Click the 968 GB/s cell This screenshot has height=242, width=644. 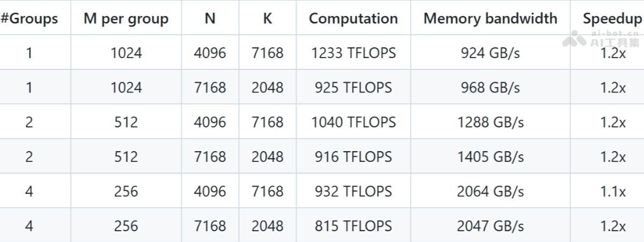click(490, 88)
